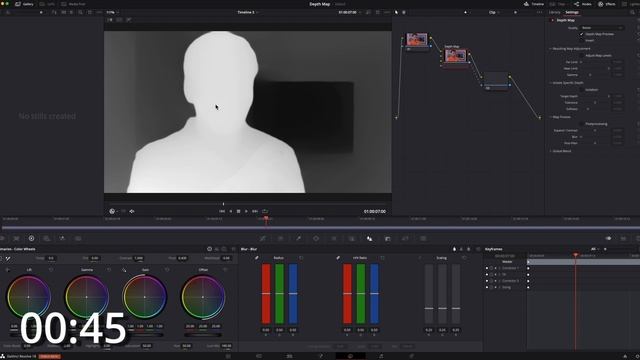The image size is (640, 360).
Task: Select the Color Wheels palette icon
Action: (31, 238)
